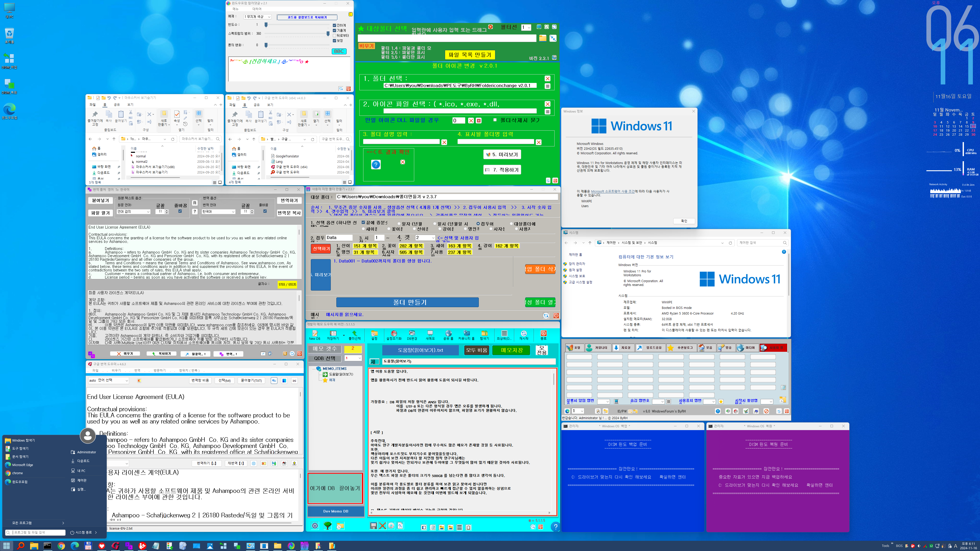The width and height of the screenshot is (980, 551).
Task: Select 접두어 radio button in folder maker
Action: tap(478, 224)
